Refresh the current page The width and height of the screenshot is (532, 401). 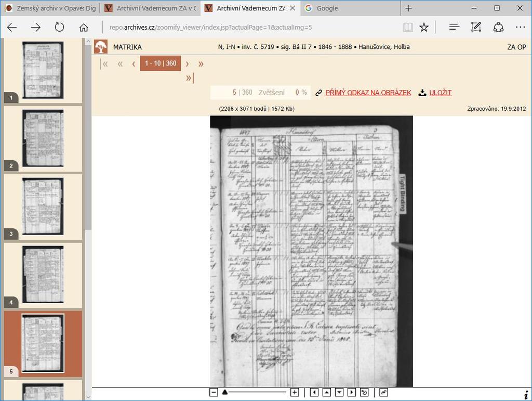(x=59, y=27)
